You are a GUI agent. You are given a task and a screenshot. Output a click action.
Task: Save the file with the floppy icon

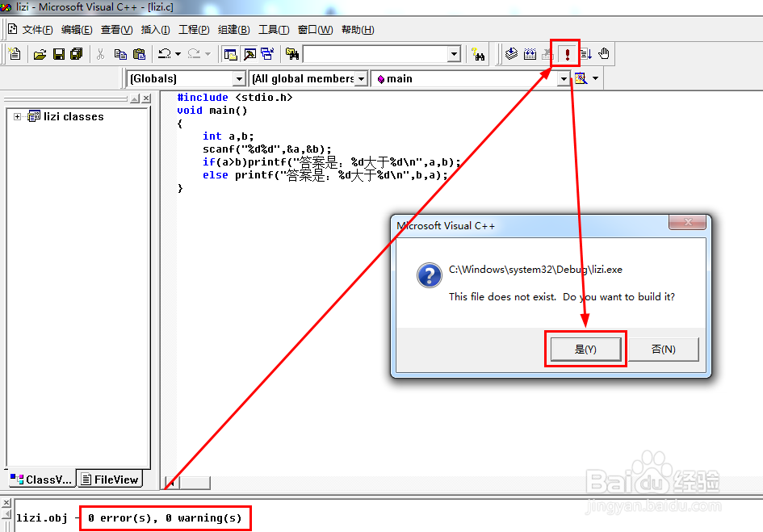point(59,54)
